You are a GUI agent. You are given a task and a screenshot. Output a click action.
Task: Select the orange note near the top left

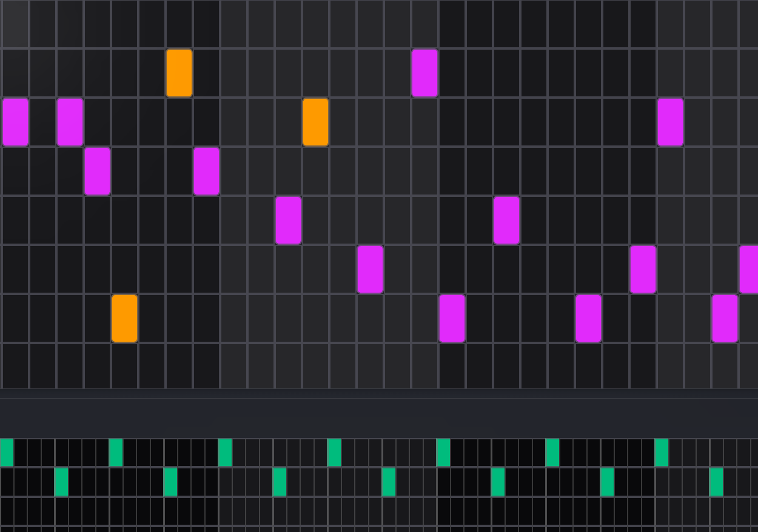(178, 71)
